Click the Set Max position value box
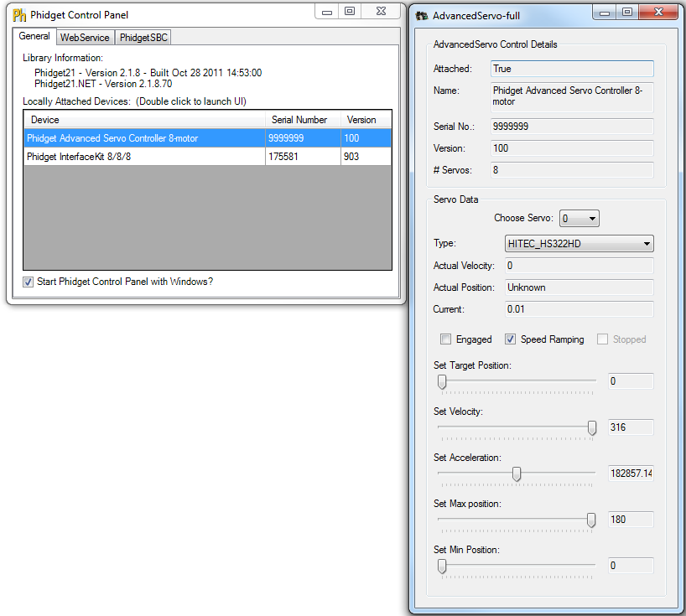Image resolution: width=686 pixels, height=616 pixels. pos(631,520)
